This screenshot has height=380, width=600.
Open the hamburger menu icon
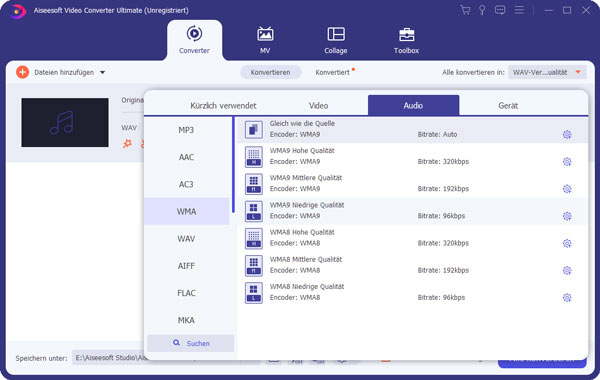pos(519,10)
